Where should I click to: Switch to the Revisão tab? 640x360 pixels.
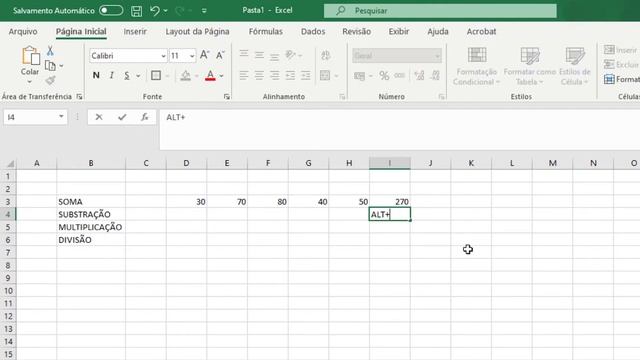(x=356, y=31)
